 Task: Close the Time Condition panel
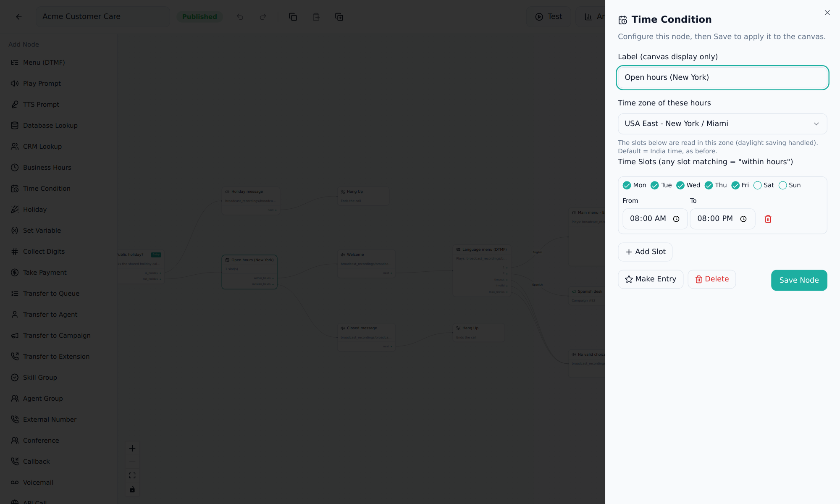[827, 13]
